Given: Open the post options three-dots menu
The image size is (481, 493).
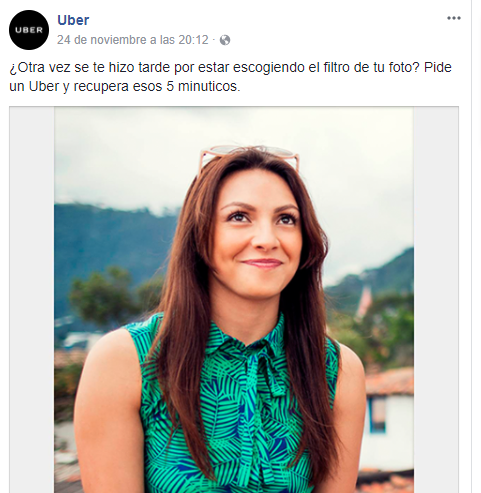Looking at the screenshot, I should coord(454,18).
